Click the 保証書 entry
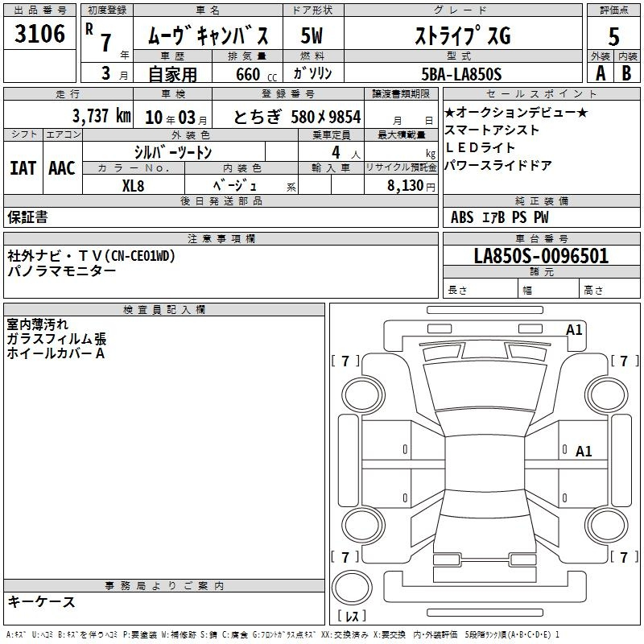Viewport: 644px width, 644px height. click(27, 217)
